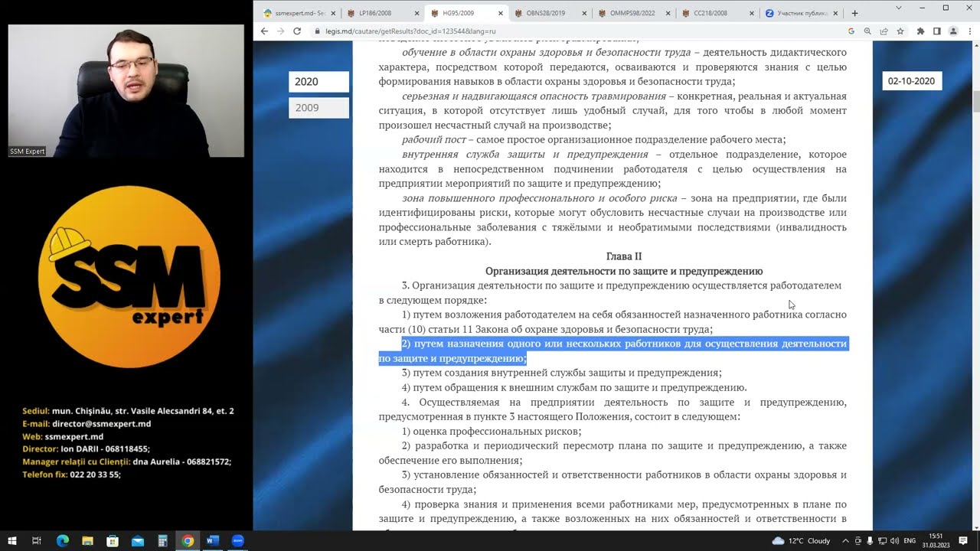The width and height of the screenshot is (980, 551).
Task: Click the highlighted paragraph 2) text
Action: point(613,351)
